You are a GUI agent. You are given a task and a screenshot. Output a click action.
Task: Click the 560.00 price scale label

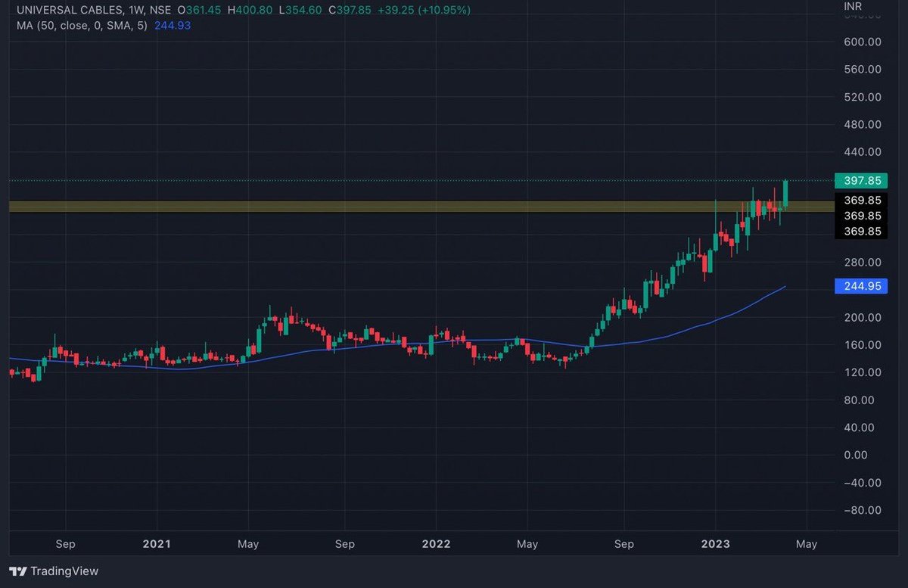point(862,70)
